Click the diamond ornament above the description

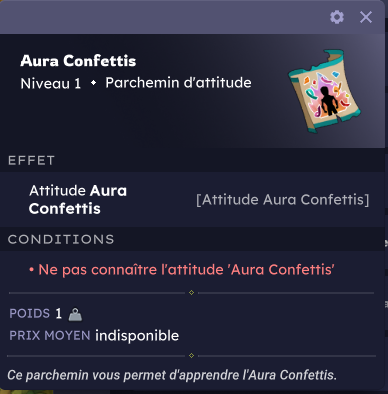191,356
